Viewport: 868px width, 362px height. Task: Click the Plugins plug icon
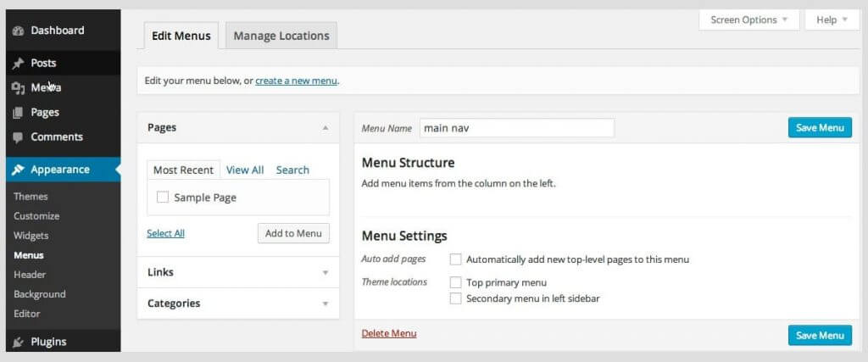pos(19,342)
